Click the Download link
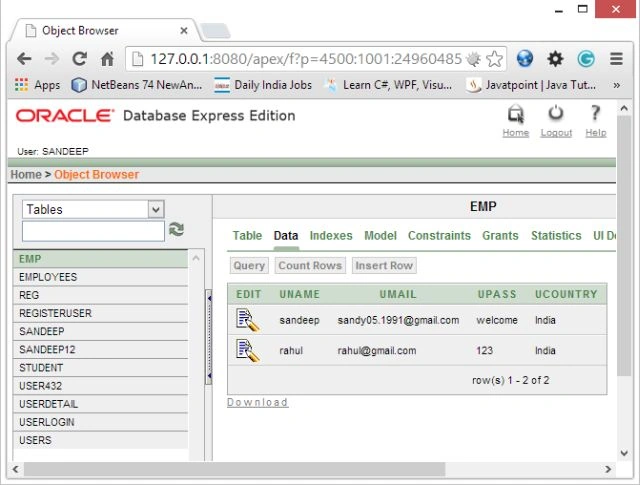This screenshot has height=485, width=640. 258,403
